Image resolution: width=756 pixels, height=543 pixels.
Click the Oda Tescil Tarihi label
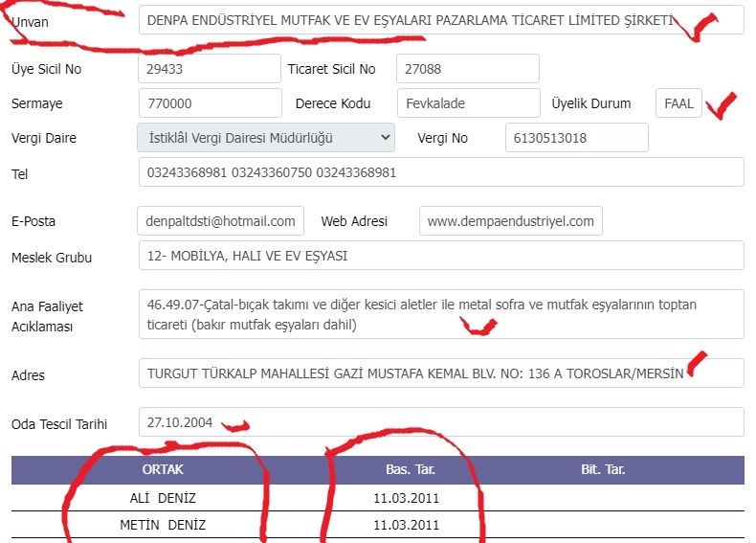click(59, 424)
